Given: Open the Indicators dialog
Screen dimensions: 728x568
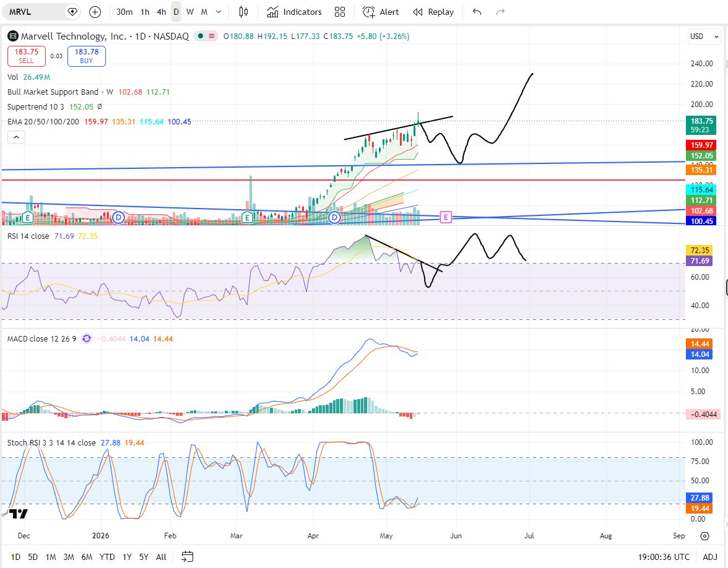Looking at the screenshot, I should [x=295, y=12].
